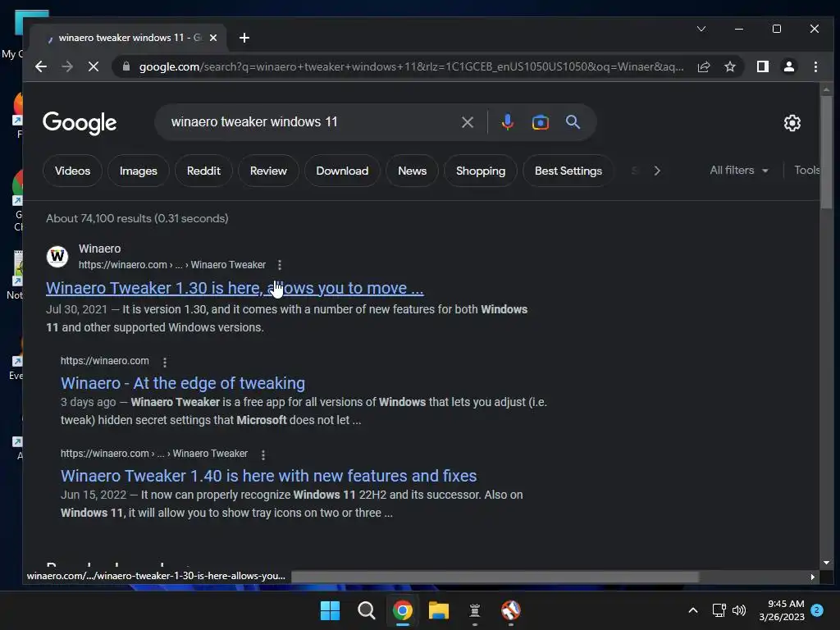The image size is (840, 630).
Task: Filter results by Videos
Action: [72, 171]
